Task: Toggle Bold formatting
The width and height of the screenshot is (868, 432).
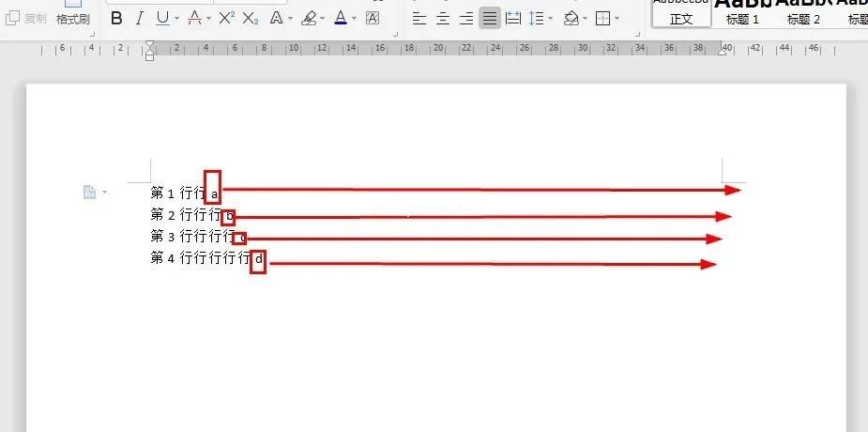Action: (x=116, y=19)
